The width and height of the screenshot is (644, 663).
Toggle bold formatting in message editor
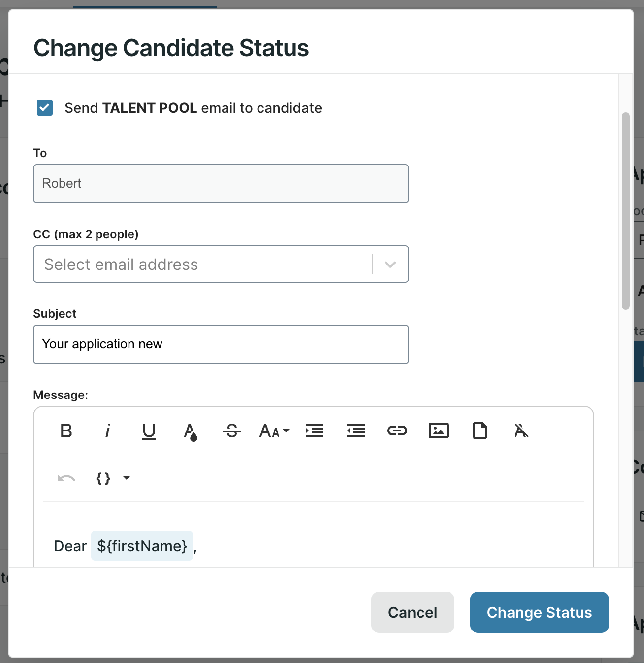click(66, 431)
